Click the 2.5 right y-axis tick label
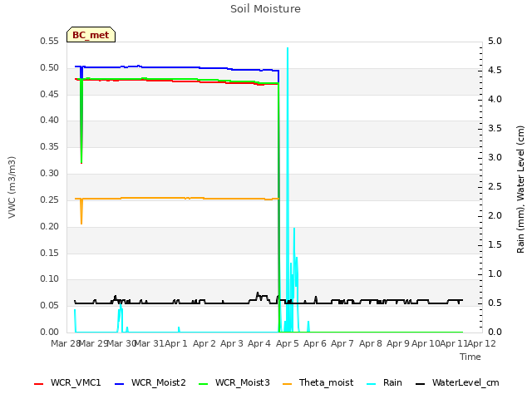 click(495, 187)
